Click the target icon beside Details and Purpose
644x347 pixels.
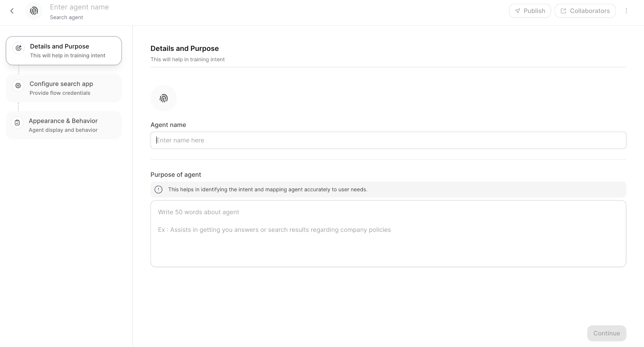click(x=19, y=48)
